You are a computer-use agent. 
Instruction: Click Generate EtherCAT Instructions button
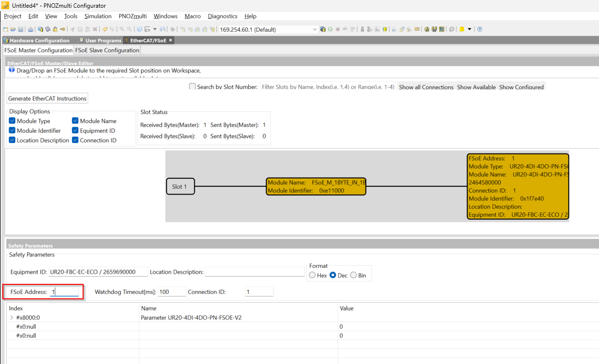(x=47, y=98)
